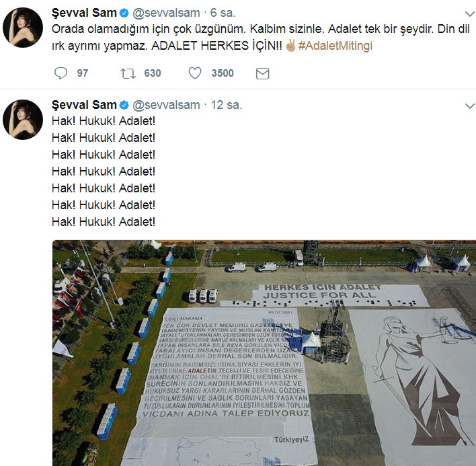Expand the options caret on the second tweet

pos(469,106)
